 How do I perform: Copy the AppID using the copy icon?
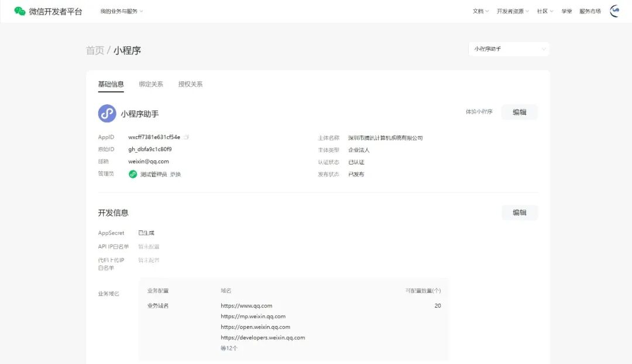coord(186,137)
